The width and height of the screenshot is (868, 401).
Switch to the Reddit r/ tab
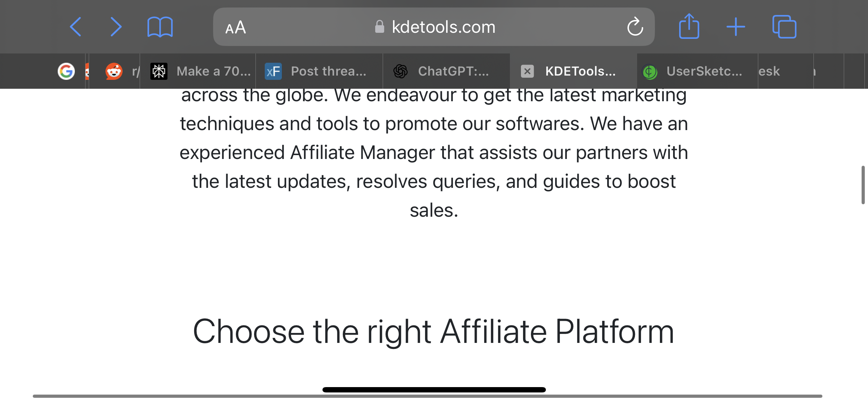click(121, 71)
